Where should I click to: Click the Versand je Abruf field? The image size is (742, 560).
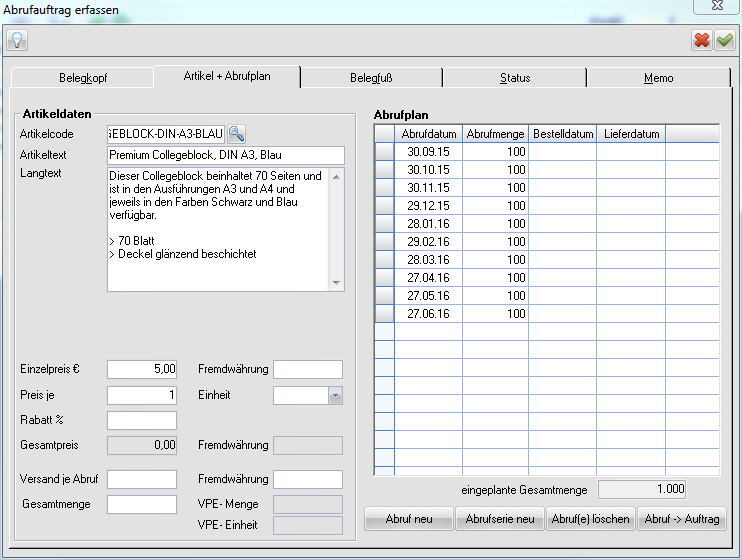click(142, 479)
